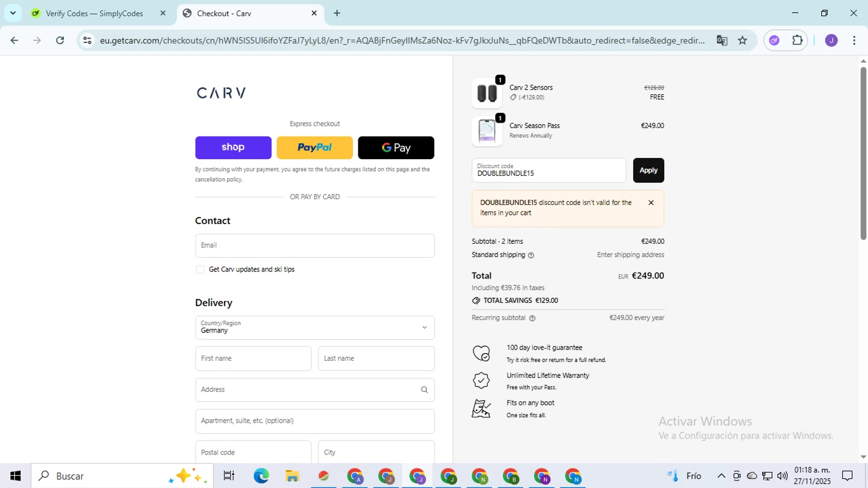Screen dimensions: 868x488
Task: Show hidden system tray icons
Action: 721,476
